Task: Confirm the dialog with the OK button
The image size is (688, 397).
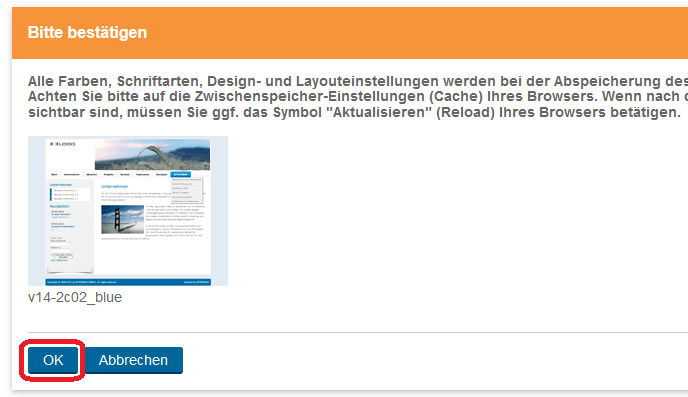Action: pyautogui.click(x=53, y=360)
